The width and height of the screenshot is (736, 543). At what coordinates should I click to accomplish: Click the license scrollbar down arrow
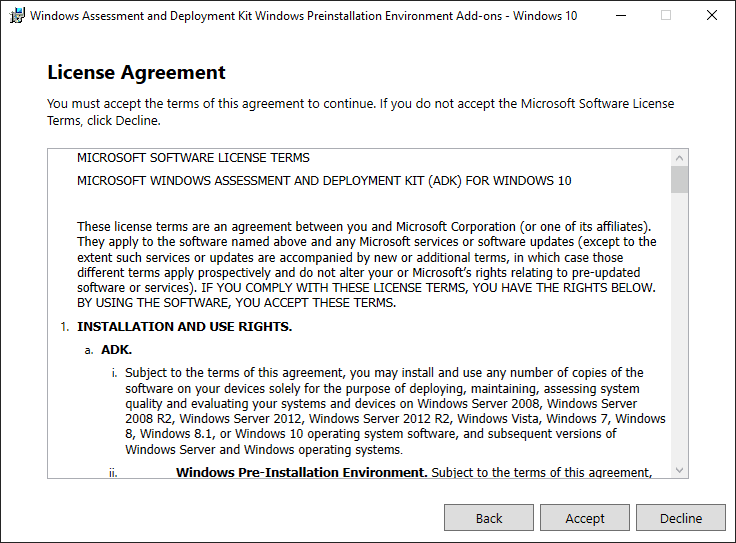pyautogui.click(x=680, y=469)
